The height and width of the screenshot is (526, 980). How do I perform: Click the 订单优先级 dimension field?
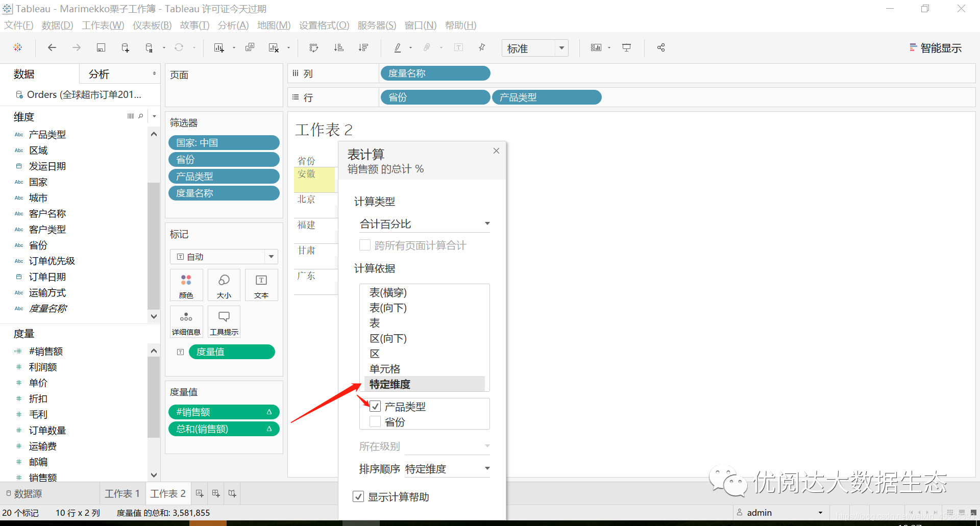pos(52,261)
